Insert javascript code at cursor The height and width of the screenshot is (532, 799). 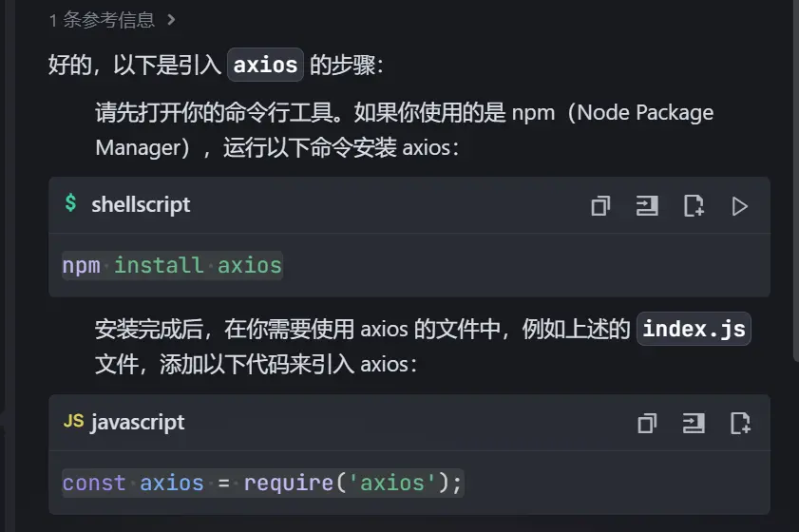coord(694,424)
